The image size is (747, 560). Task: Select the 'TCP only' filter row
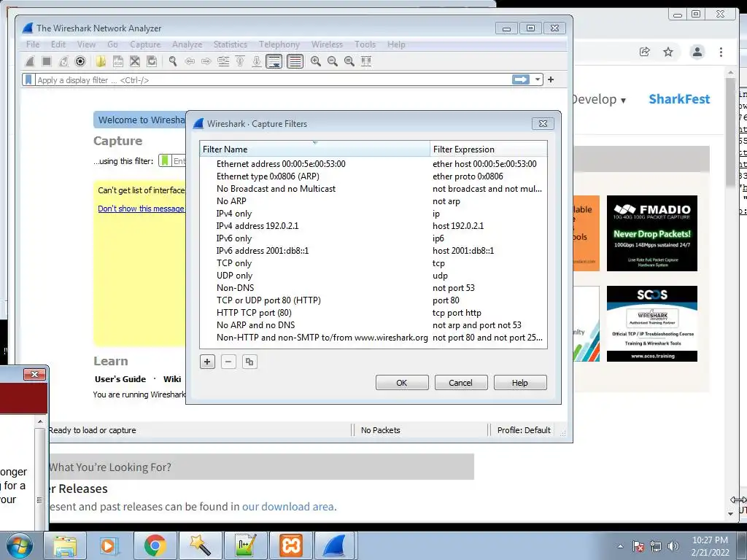[x=373, y=262]
